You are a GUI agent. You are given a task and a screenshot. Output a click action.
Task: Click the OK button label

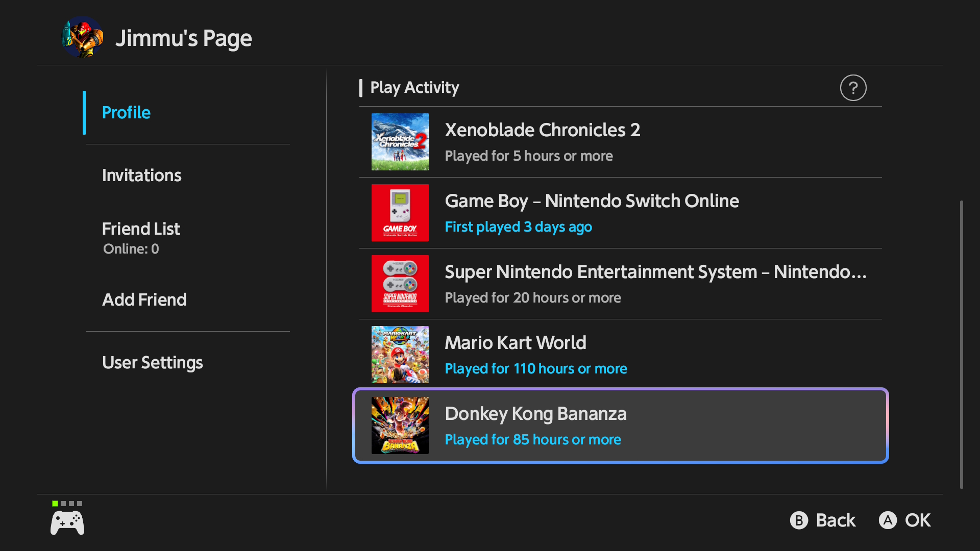point(917,520)
